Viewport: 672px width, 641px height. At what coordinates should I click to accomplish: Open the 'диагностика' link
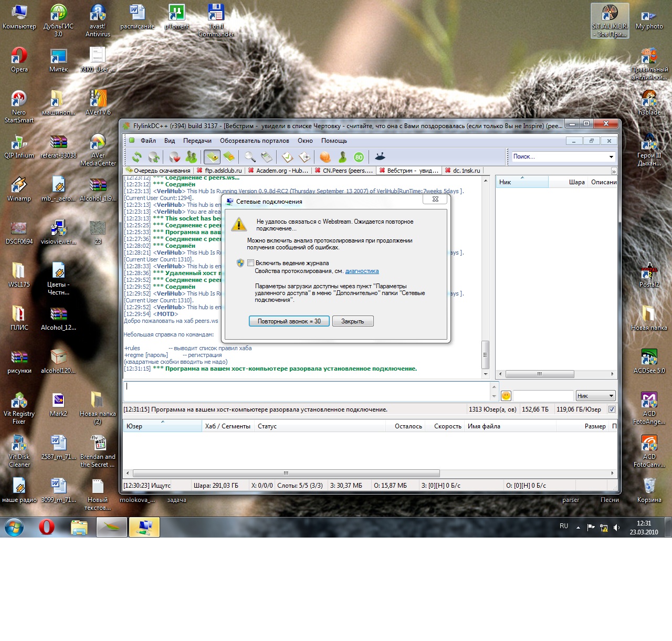362,271
